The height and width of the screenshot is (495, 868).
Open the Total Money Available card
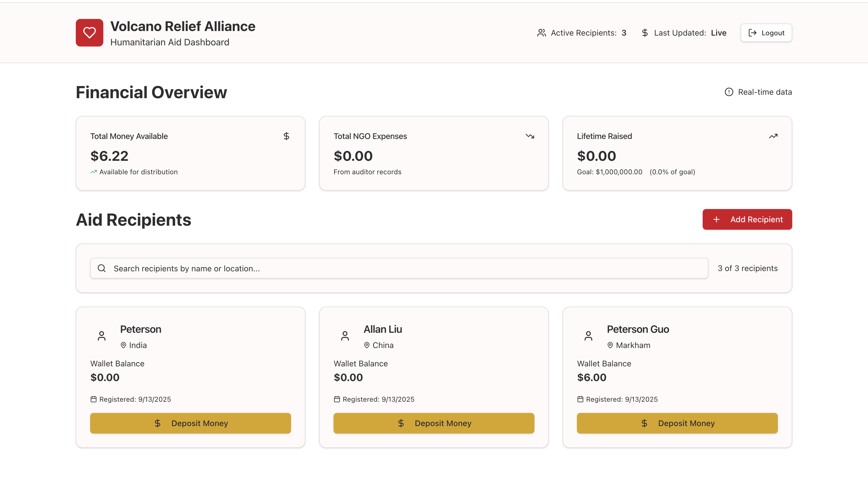(190, 153)
